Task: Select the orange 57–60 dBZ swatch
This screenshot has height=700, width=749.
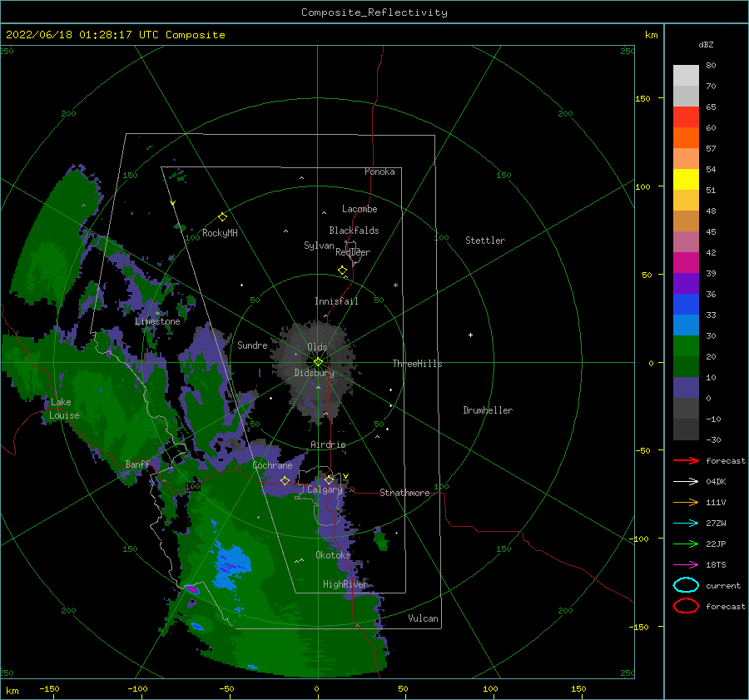Action: tap(686, 138)
